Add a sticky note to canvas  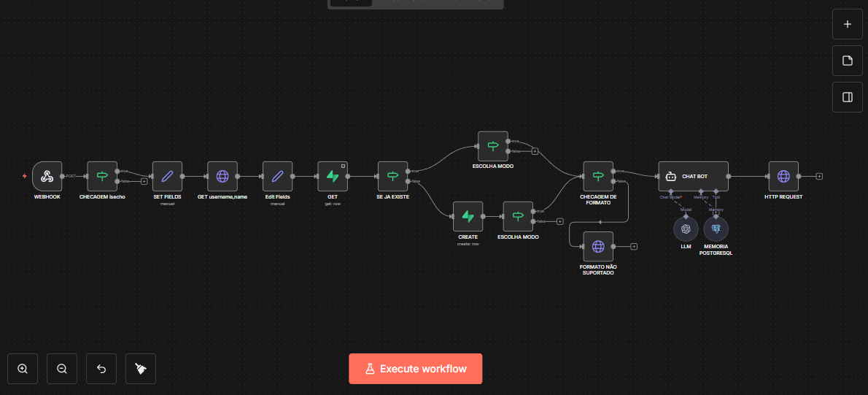coord(848,61)
